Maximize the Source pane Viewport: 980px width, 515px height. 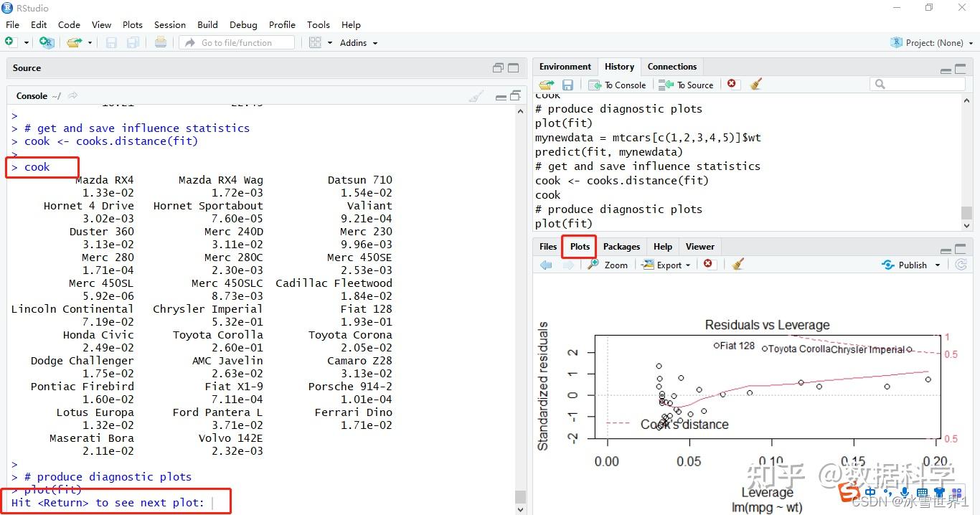[513, 68]
